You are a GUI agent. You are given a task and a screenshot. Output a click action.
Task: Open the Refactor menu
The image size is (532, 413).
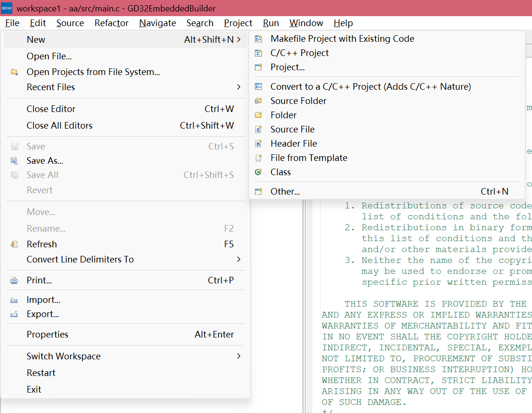click(112, 23)
